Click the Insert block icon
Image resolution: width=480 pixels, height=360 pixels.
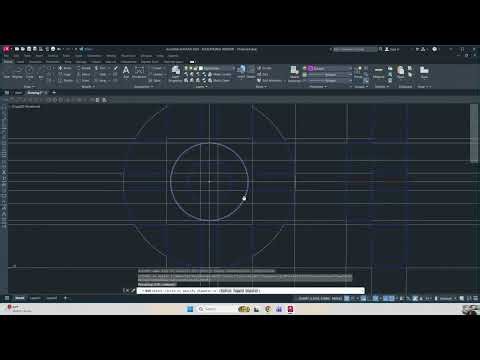click(241, 71)
